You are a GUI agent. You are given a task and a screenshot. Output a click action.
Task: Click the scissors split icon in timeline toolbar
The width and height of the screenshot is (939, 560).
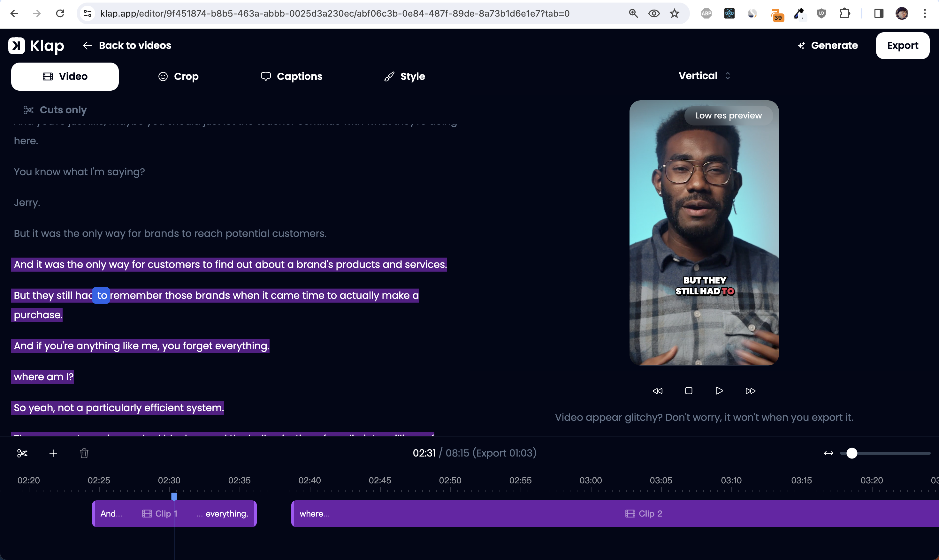click(22, 453)
